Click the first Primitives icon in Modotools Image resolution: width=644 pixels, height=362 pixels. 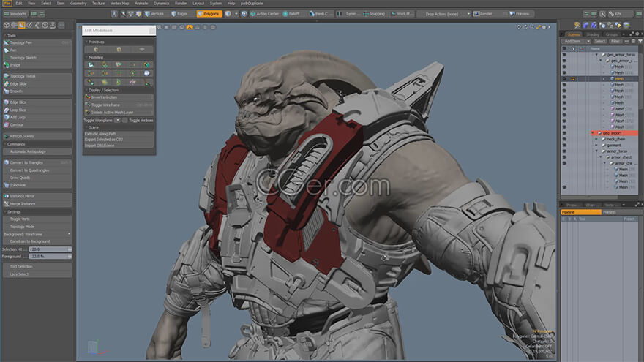click(96, 49)
